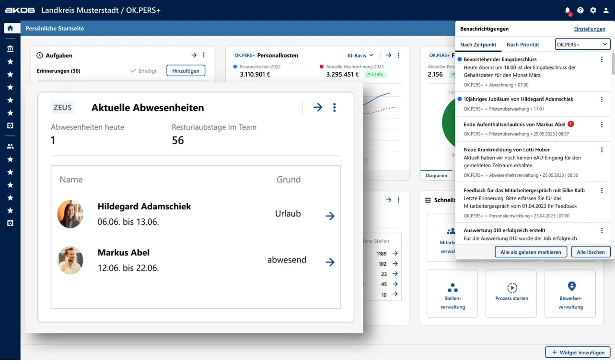Open the notifications bell icon
This screenshot has width=615, height=364.
click(x=568, y=10)
